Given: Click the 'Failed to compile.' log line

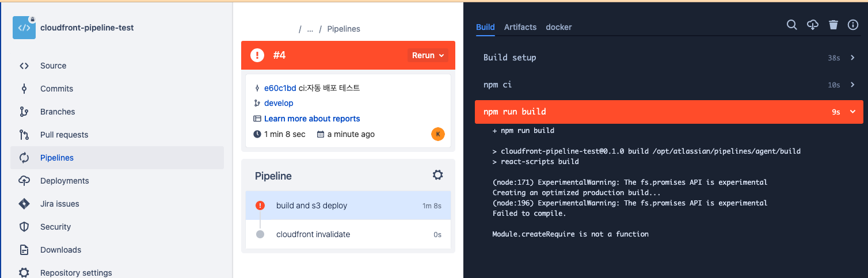Looking at the screenshot, I should [x=530, y=214].
